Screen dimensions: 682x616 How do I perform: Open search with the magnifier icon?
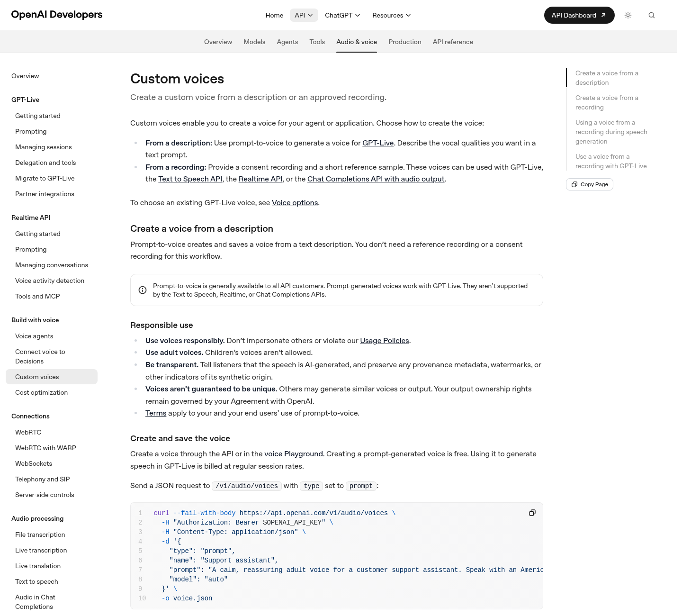tap(652, 15)
